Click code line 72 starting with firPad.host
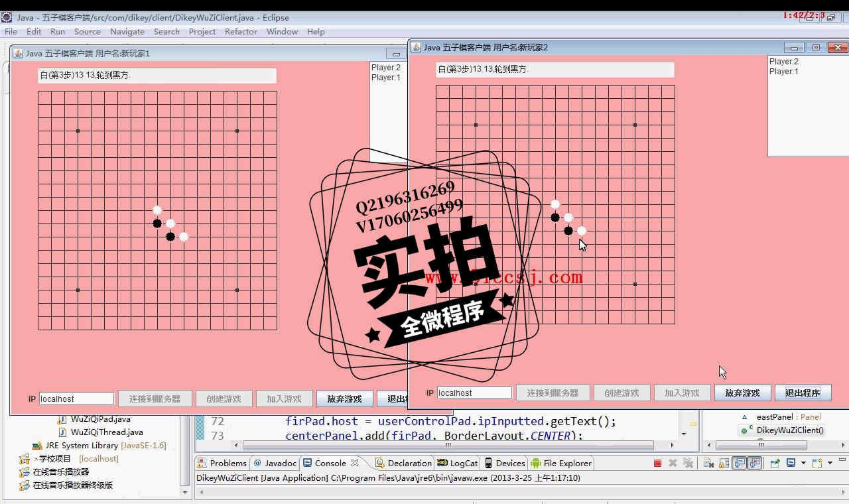 click(450, 421)
